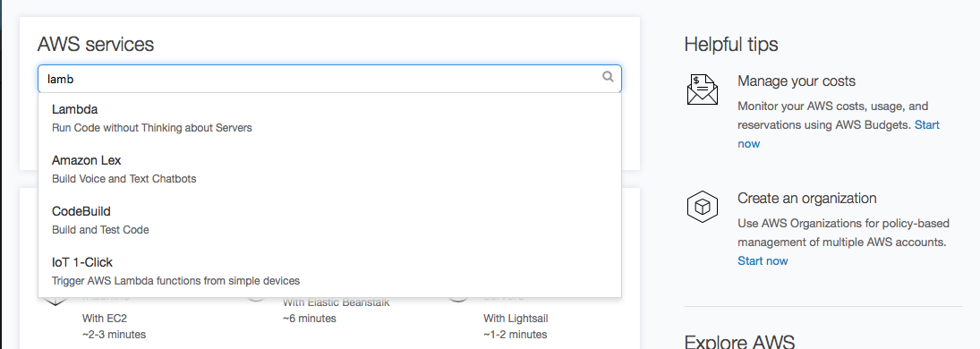Focus the AWS services search field containing 'lamb'
The image size is (980, 349).
pos(329,79)
